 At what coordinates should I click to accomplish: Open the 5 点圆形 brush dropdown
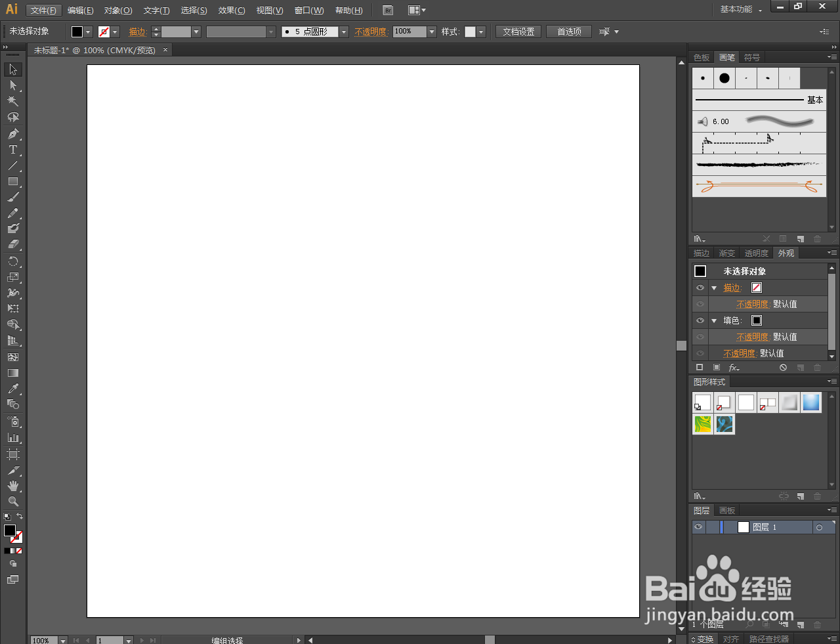[x=343, y=32]
